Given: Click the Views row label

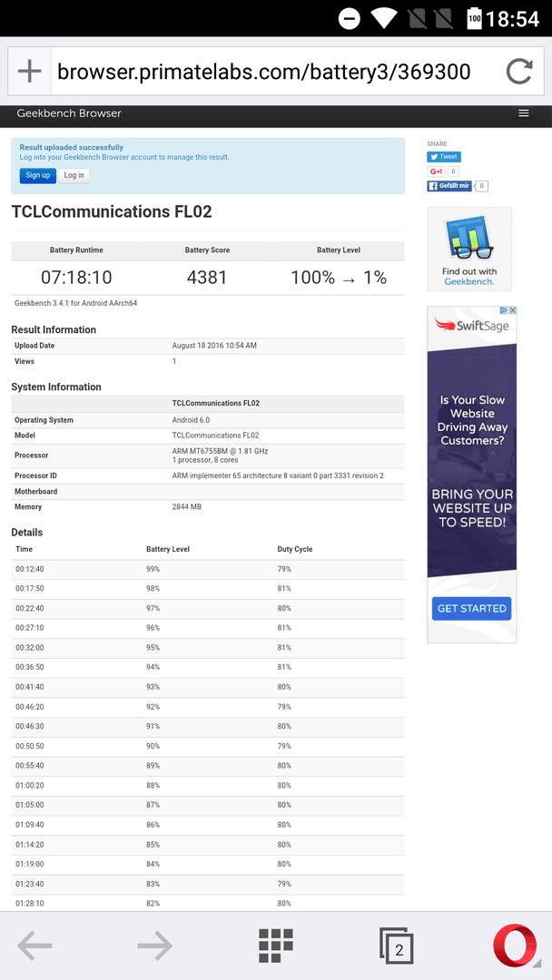Looking at the screenshot, I should tap(25, 361).
